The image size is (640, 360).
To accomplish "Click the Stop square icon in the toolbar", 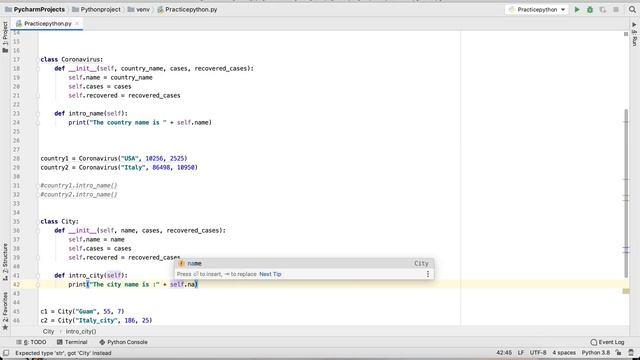I will (x=616, y=9).
